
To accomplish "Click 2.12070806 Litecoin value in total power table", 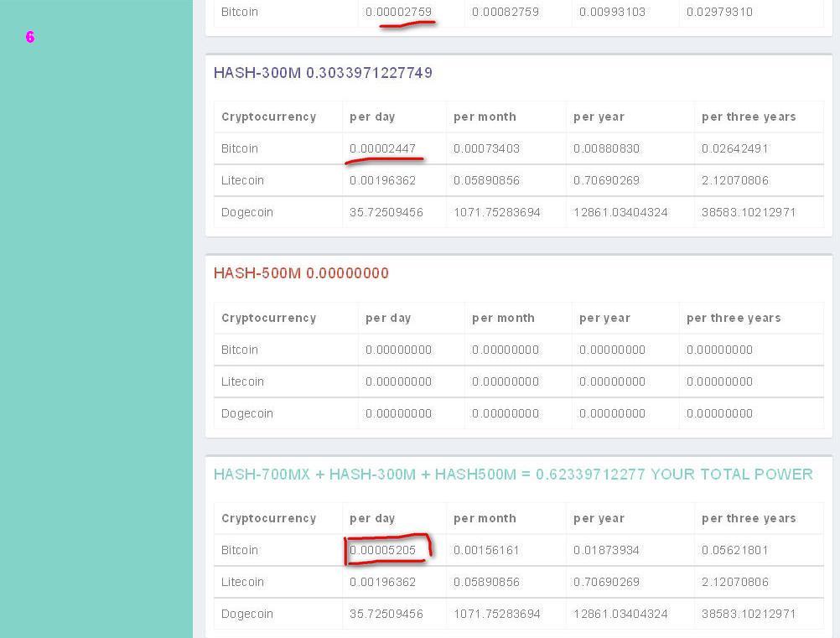I will 735,583.
